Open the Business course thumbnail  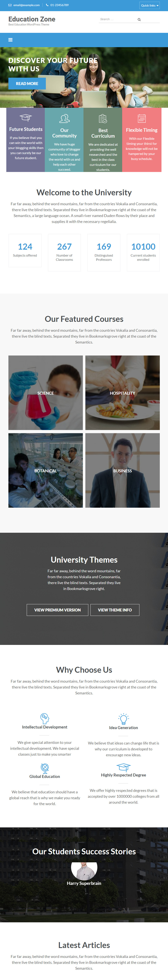click(122, 470)
